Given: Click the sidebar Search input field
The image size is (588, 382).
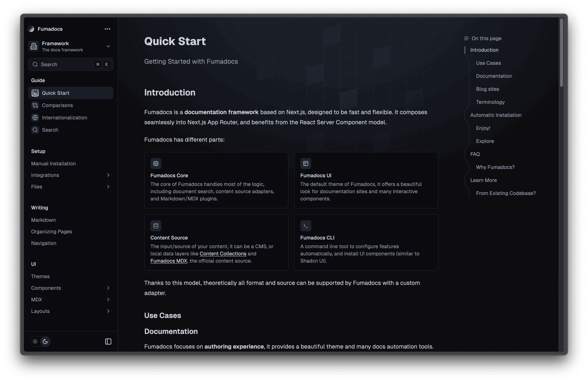Looking at the screenshot, I should coord(65,64).
